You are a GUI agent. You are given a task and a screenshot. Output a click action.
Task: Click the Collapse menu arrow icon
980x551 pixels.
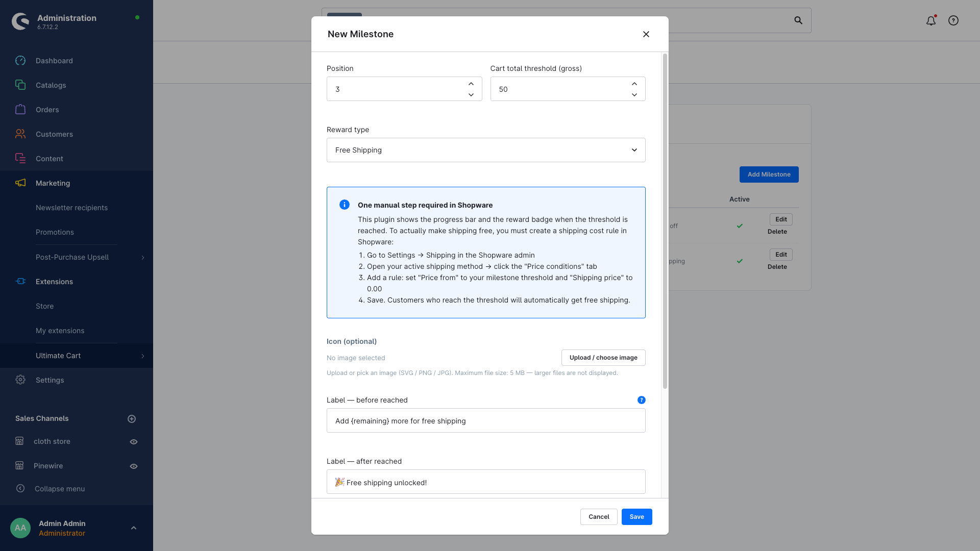tap(20, 489)
